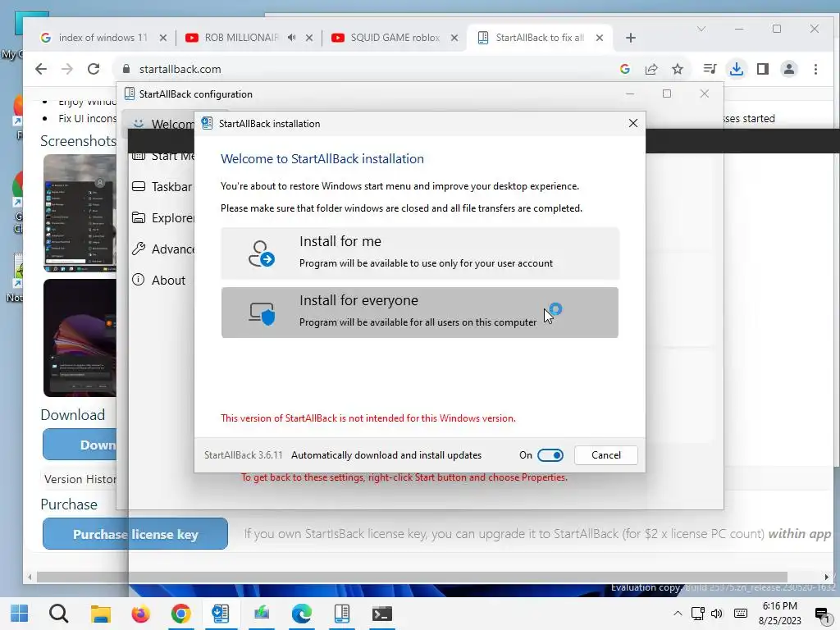Close the SQUID GAME roblox tab
The height and width of the screenshot is (630, 840).
pyautogui.click(x=454, y=38)
